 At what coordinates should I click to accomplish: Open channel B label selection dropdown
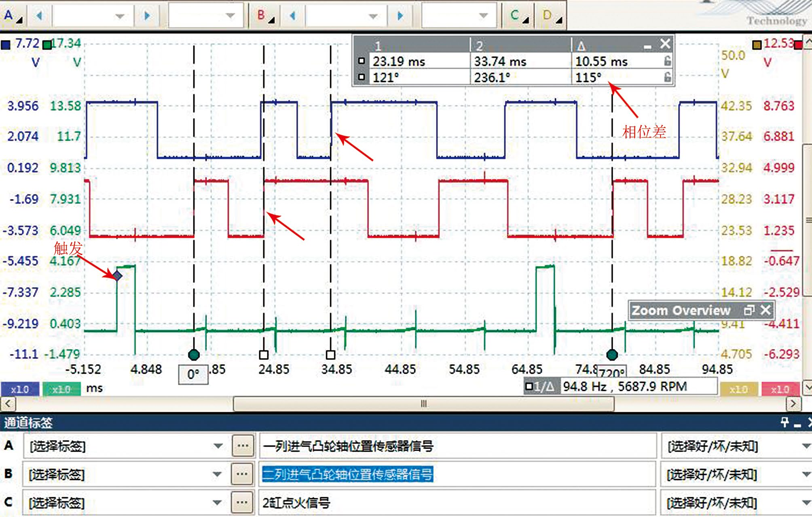pyautogui.click(x=218, y=474)
